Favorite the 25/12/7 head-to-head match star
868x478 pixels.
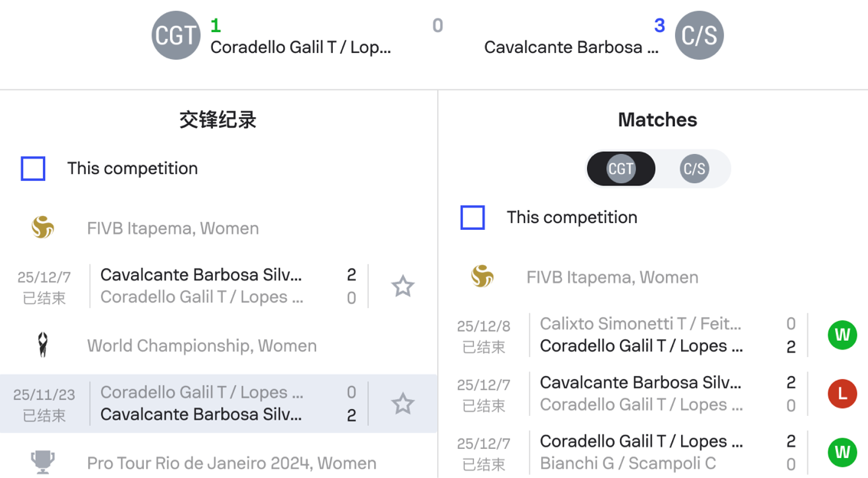click(x=403, y=286)
